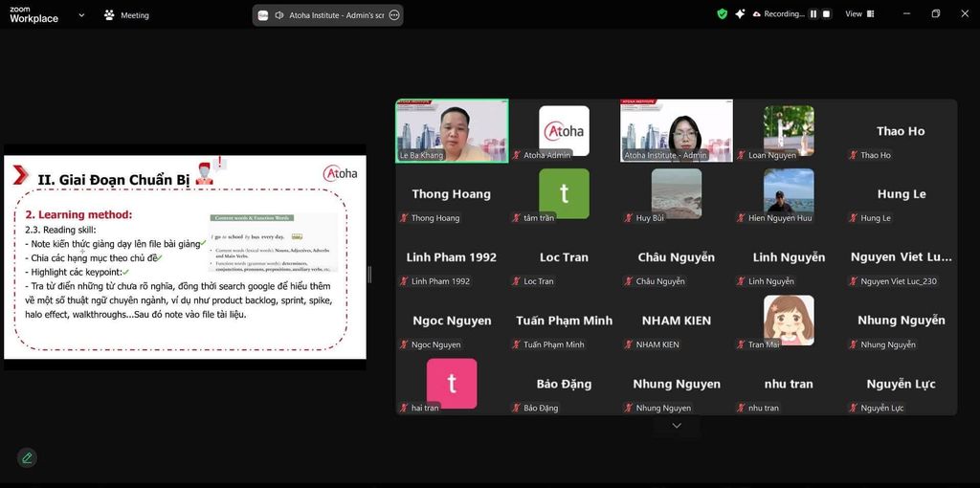
Task: Pause the meeting recording
Action: [x=813, y=14]
